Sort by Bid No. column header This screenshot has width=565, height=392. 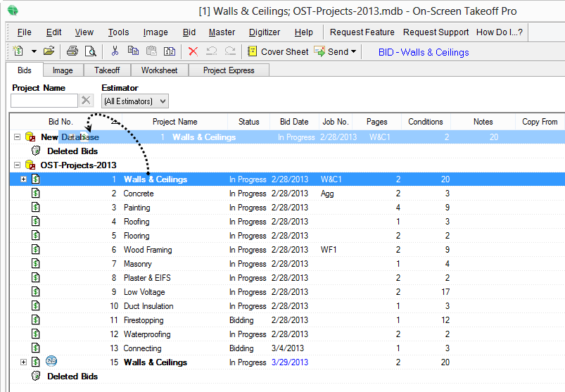(x=66, y=122)
